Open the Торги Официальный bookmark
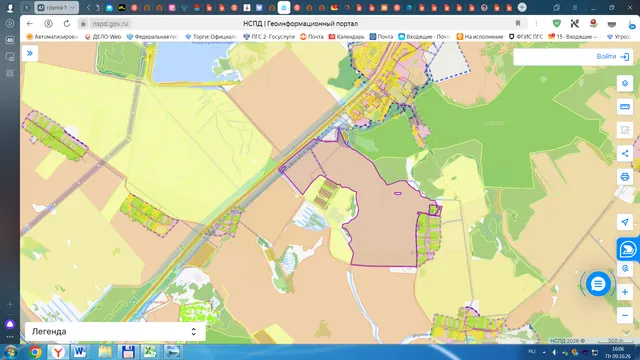 [x=211, y=37]
